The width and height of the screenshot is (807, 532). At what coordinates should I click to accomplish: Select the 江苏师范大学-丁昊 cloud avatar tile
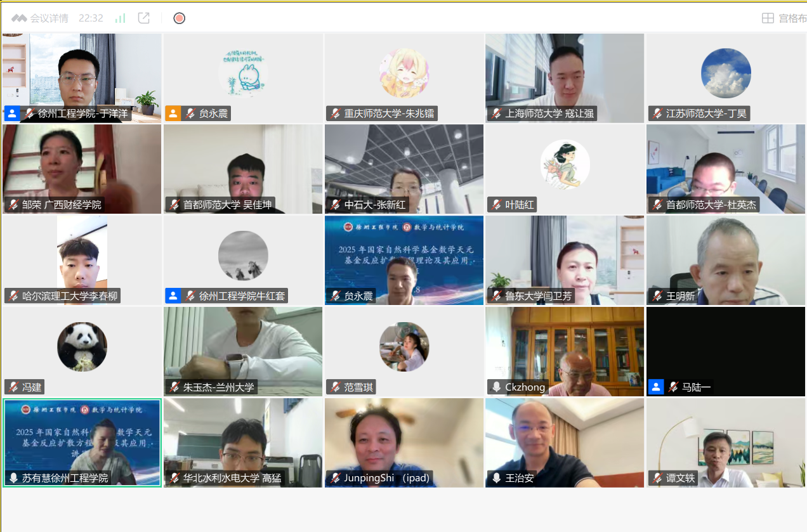726,73
